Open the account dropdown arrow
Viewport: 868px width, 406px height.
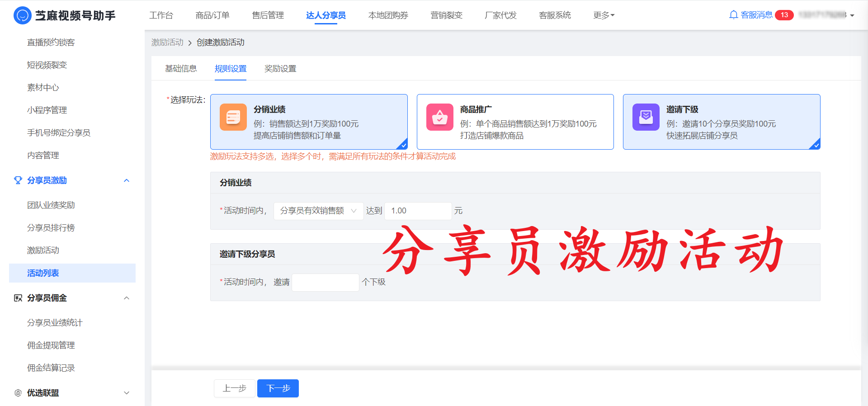(852, 15)
